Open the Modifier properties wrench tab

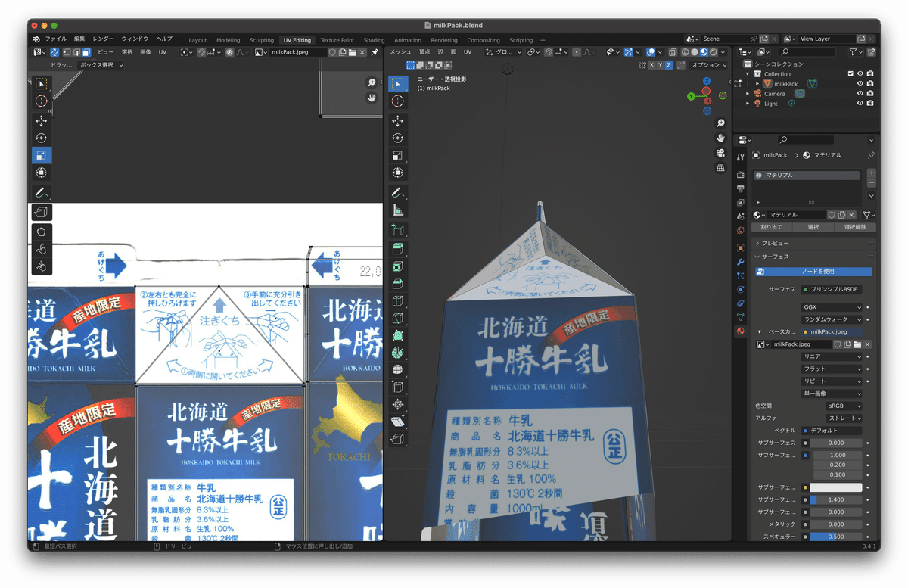pyautogui.click(x=741, y=262)
